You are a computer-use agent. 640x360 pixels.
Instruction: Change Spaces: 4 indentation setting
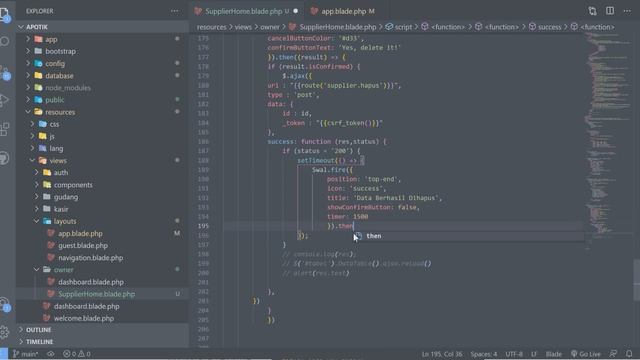pos(484,354)
